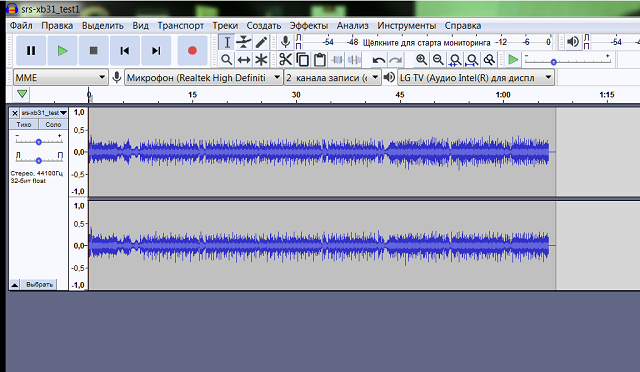
Task: Click the Fit project zoom icon
Action: tap(472, 60)
